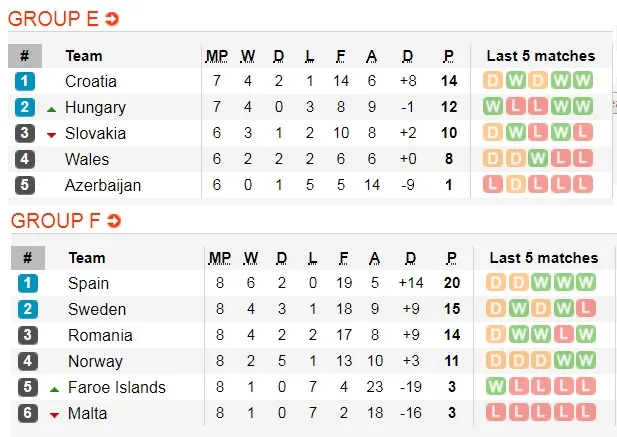Click the Last 5 matches header in Group F
This screenshot has height=437, width=617.
[543, 258]
